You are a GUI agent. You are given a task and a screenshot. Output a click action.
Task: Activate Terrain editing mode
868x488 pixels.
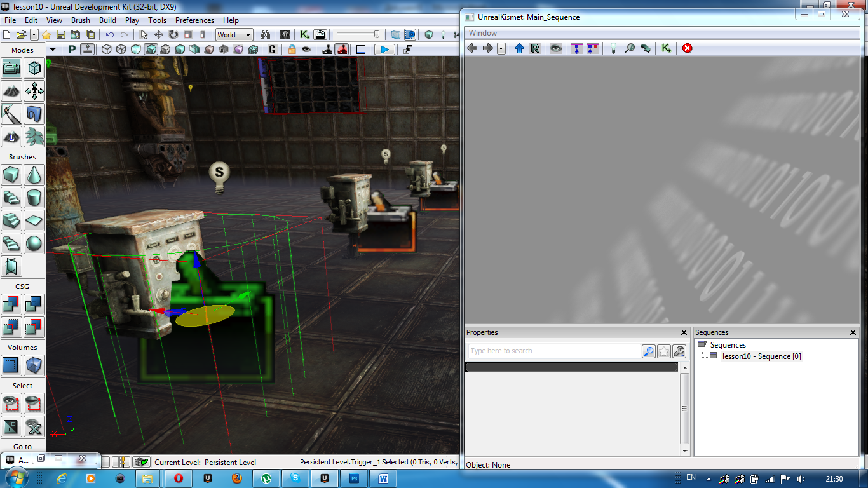[12, 91]
